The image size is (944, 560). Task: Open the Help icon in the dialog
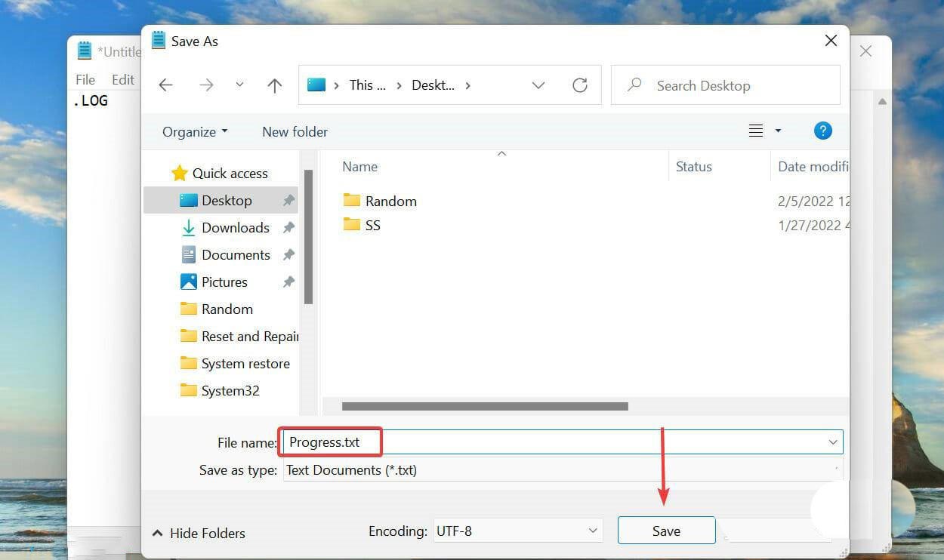click(x=822, y=131)
